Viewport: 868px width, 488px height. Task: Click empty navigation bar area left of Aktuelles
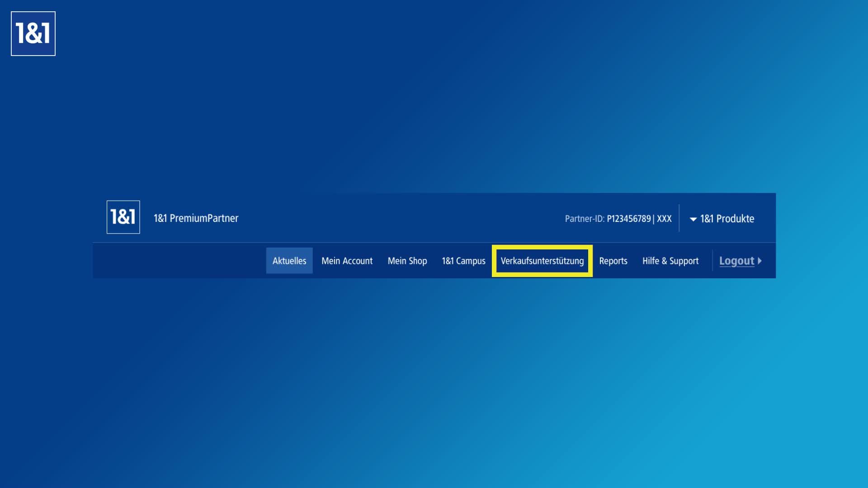click(181, 261)
